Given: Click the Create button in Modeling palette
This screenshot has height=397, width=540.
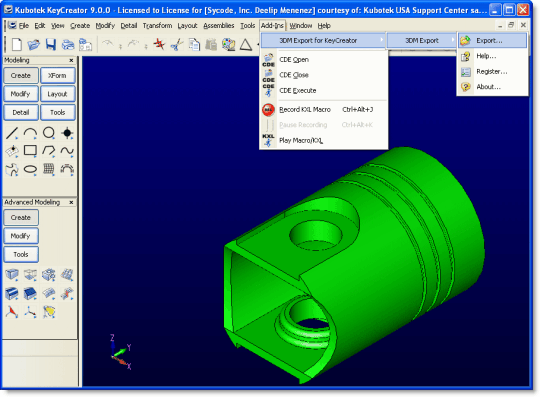Looking at the screenshot, I should point(21,75).
